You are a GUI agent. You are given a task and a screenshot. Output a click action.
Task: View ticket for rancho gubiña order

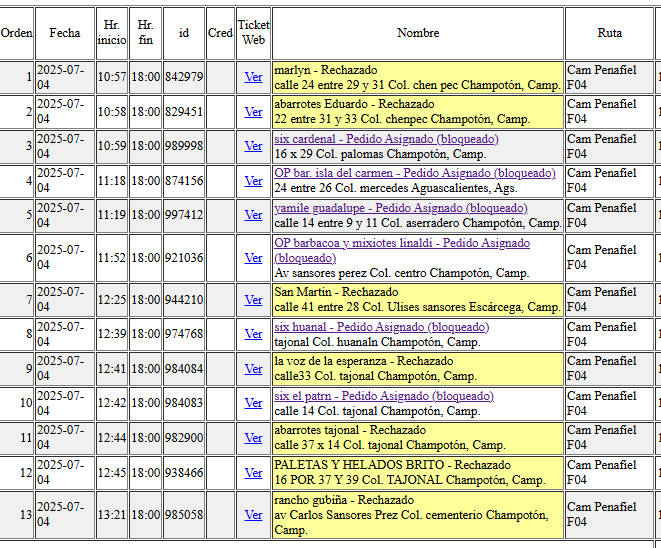coord(254,514)
